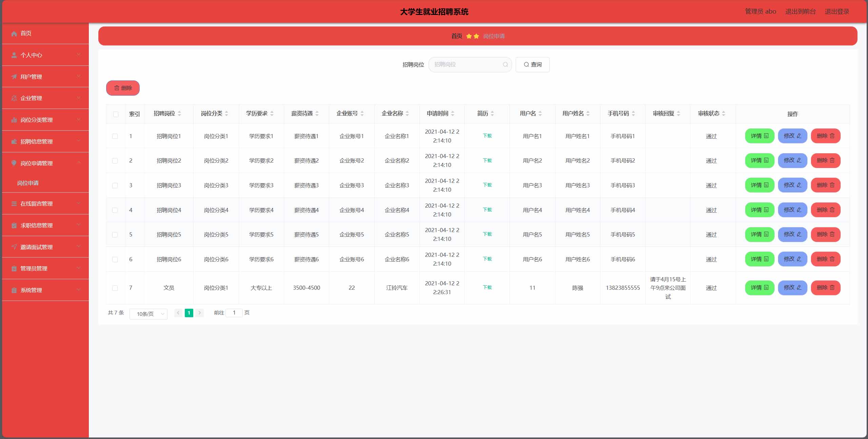Viewport: 868px width, 439px height.
Task: Check the row for 招聘岗位3
Action: pos(115,186)
